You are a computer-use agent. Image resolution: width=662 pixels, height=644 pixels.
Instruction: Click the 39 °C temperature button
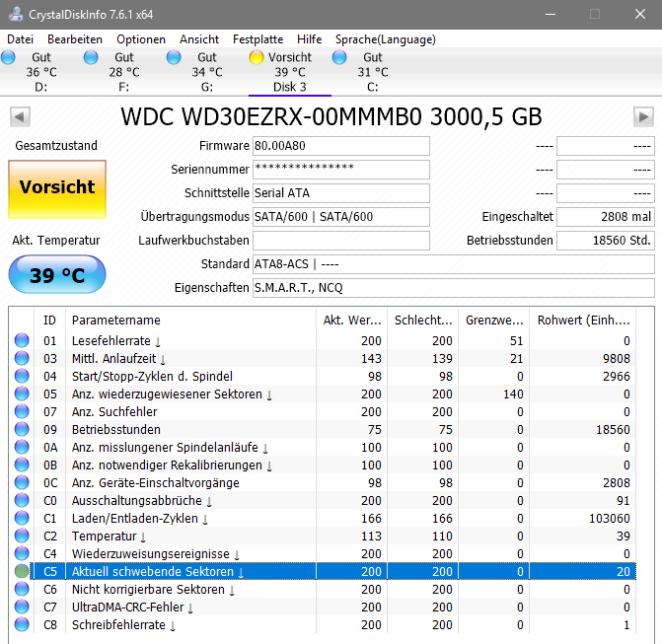pos(57,275)
